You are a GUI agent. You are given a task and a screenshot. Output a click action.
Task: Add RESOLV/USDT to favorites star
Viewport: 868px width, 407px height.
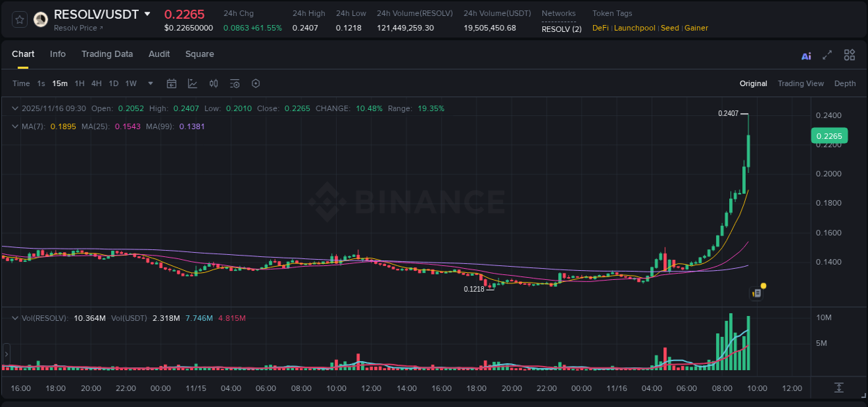19,19
